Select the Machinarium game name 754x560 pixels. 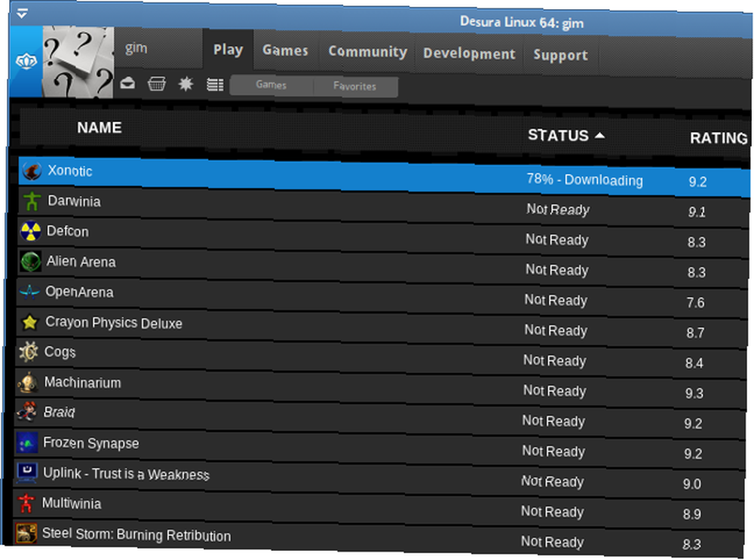click(83, 382)
